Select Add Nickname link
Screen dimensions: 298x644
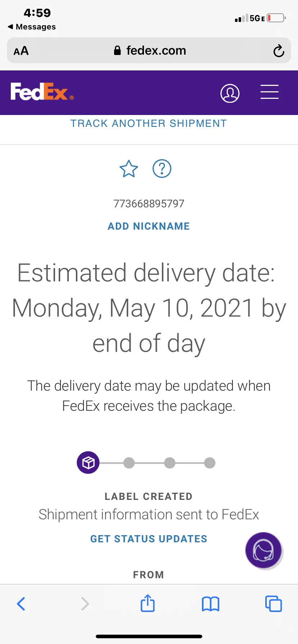point(149,226)
